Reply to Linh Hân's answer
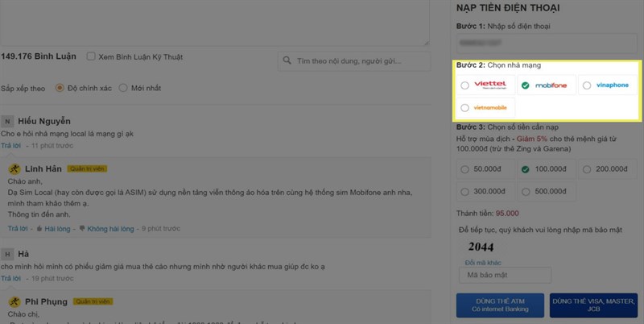Image resolution: width=644 pixels, height=324 pixels. 18,229
